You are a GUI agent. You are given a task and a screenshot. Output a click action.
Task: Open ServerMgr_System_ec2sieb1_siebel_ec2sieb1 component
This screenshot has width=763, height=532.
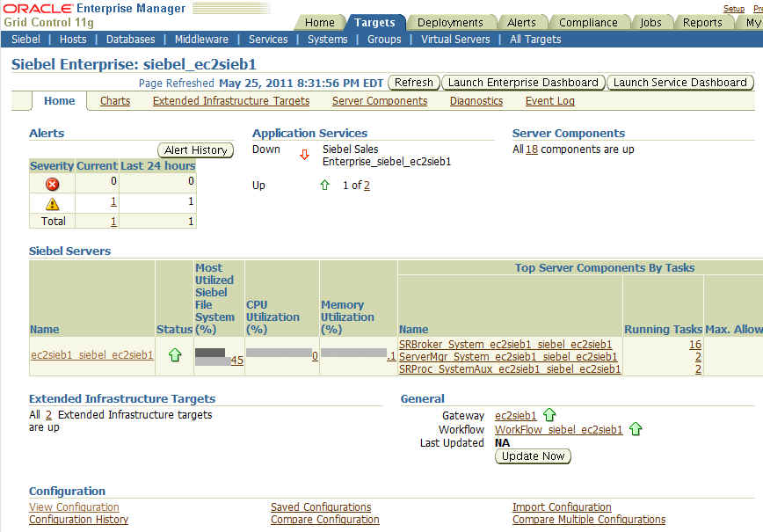click(508, 357)
